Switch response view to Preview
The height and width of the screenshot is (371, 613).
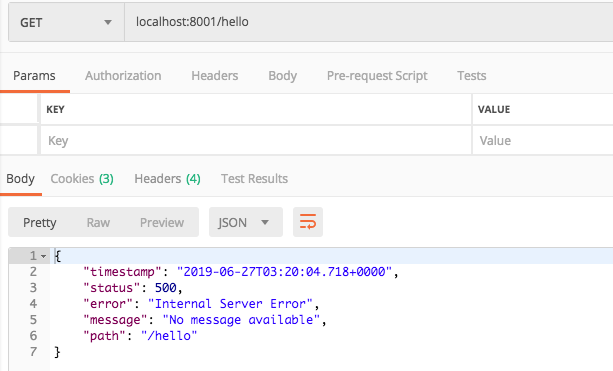point(162,222)
